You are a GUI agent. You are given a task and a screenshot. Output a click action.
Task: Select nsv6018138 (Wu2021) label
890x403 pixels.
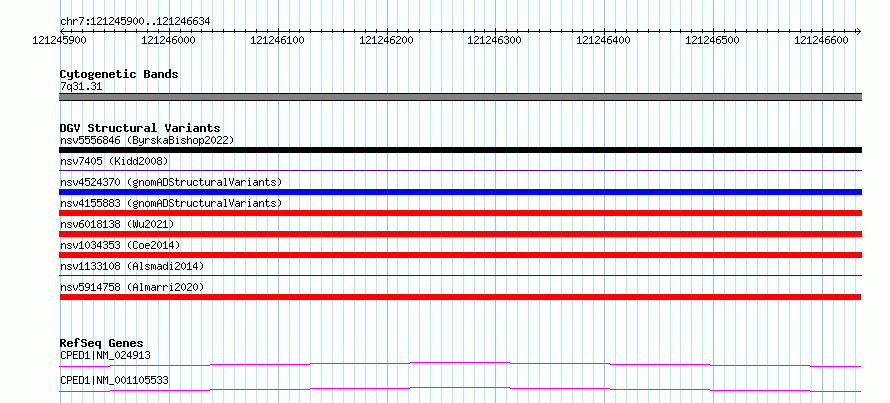(117, 224)
